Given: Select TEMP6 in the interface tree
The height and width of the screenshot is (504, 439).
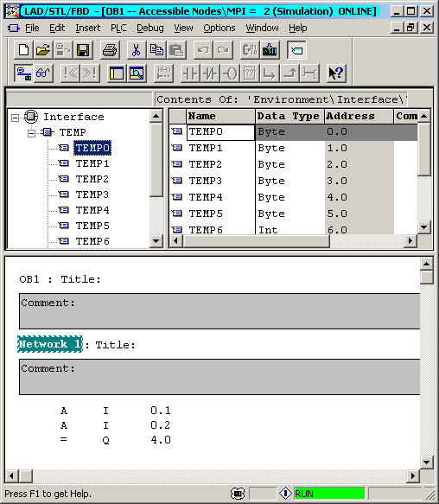Looking at the screenshot, I should tap(92, 241).
